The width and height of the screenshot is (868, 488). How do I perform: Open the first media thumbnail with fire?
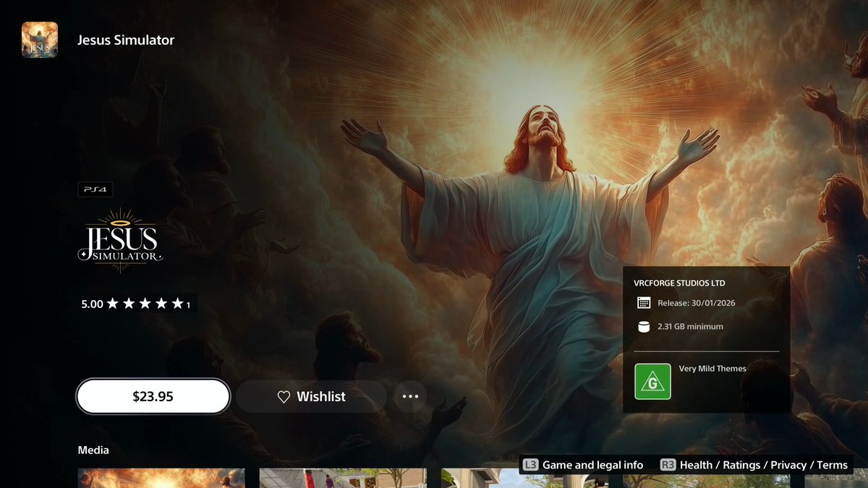[x=161, y=478]
